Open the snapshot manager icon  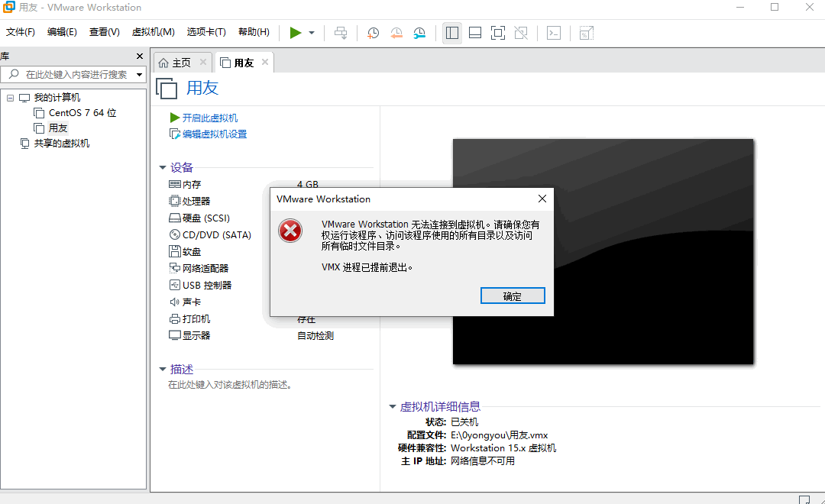click(x=419, y=33)
